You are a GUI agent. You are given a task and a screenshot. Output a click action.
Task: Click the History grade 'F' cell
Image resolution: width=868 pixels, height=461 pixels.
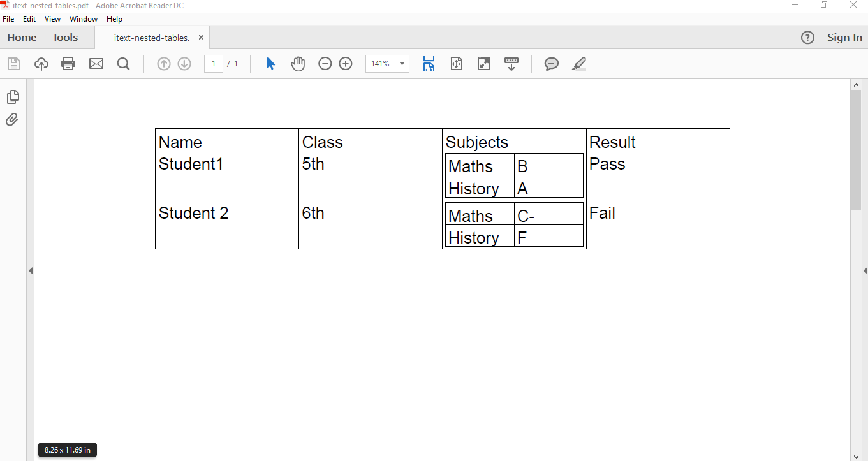(548, 235)
